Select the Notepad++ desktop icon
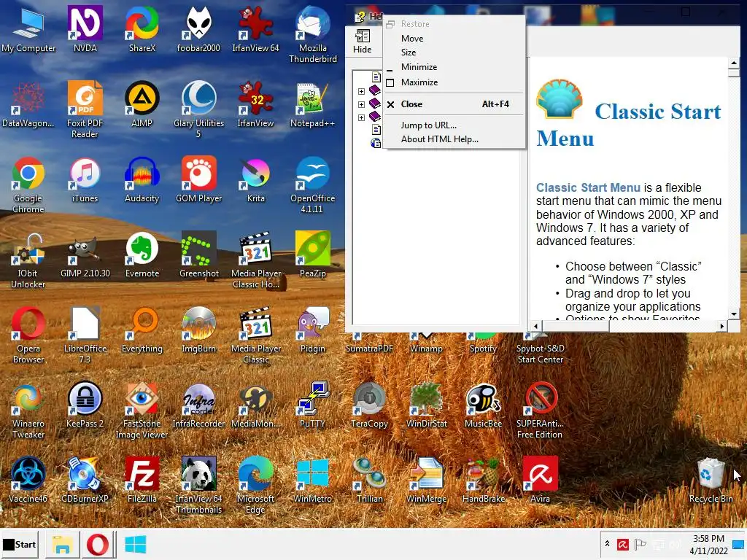Screen dimensions: 747x560 (312, 104)
